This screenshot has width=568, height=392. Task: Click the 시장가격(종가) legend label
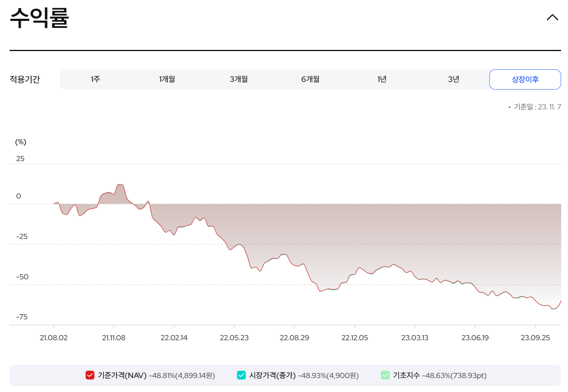tap(272, 375)
